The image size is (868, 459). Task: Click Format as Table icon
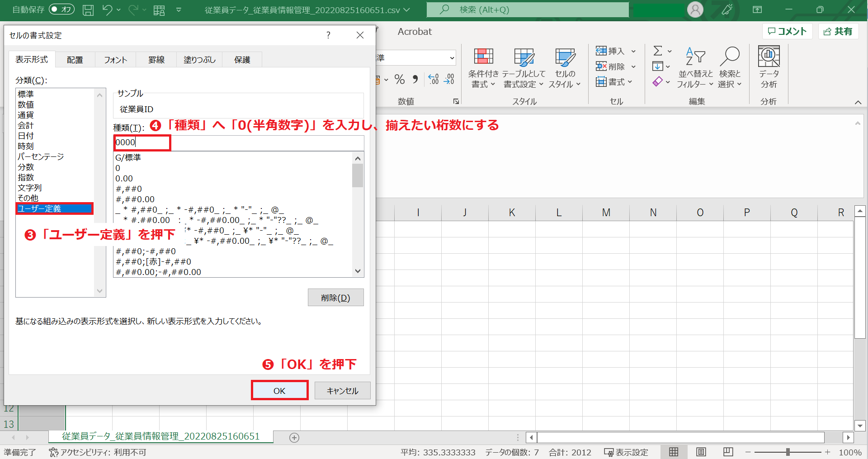[x=524, y=57]
